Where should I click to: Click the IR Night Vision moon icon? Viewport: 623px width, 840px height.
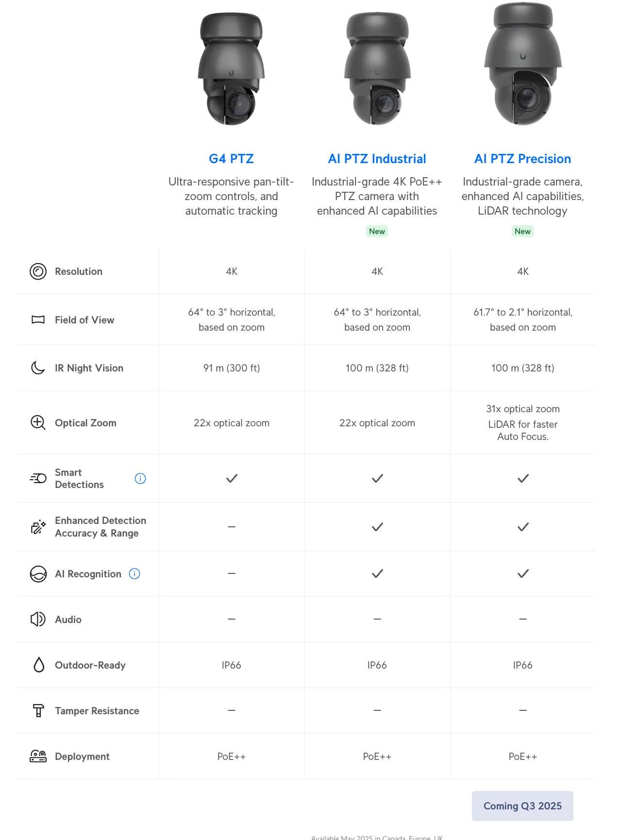(38, 368)
